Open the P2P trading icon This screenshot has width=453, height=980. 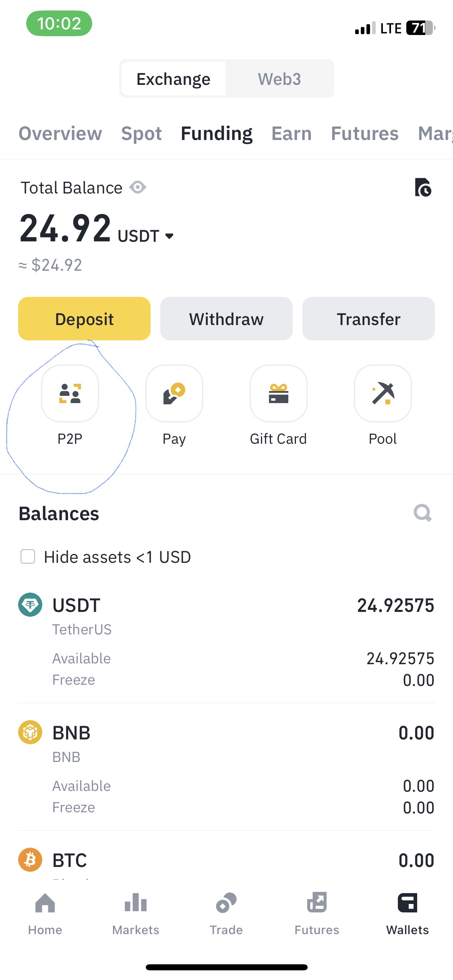(x=70, y=393)
